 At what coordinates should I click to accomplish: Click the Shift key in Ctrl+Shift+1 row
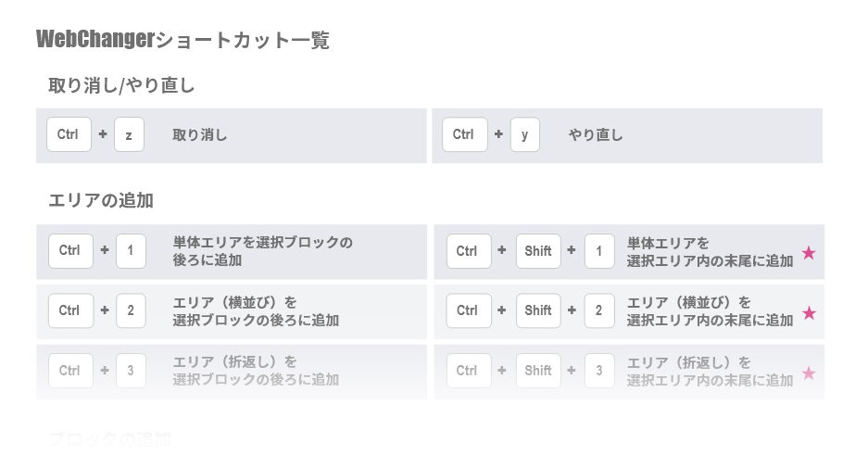click(538, 251)
